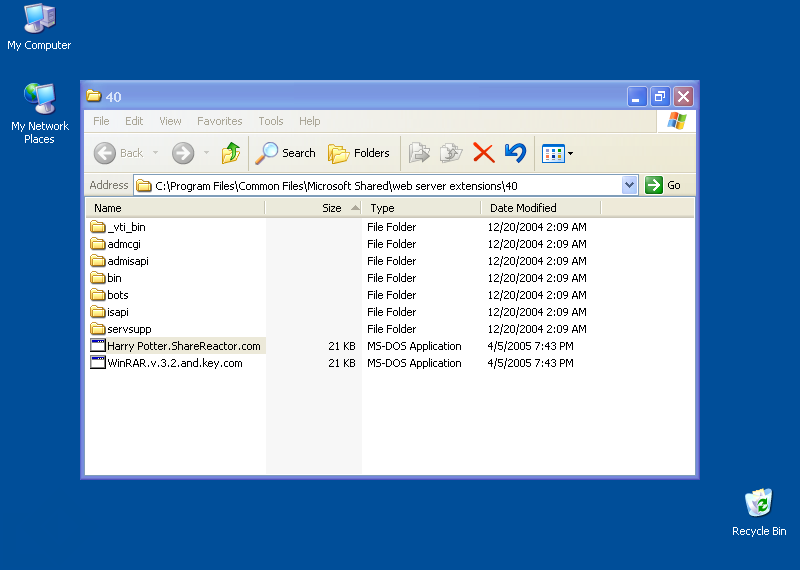Open the File menu
The image size is (800, 570).
tap(101, 121)
